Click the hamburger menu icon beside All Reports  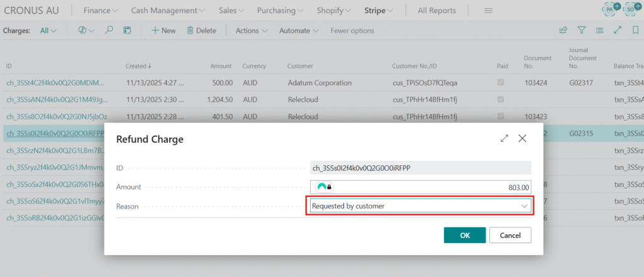tap(488, 11)
